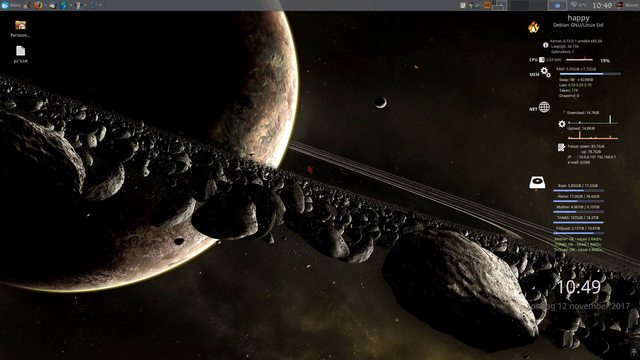Click the Root disk usage bar
Screen dimensions: 640x360
(x=578, y=190)
